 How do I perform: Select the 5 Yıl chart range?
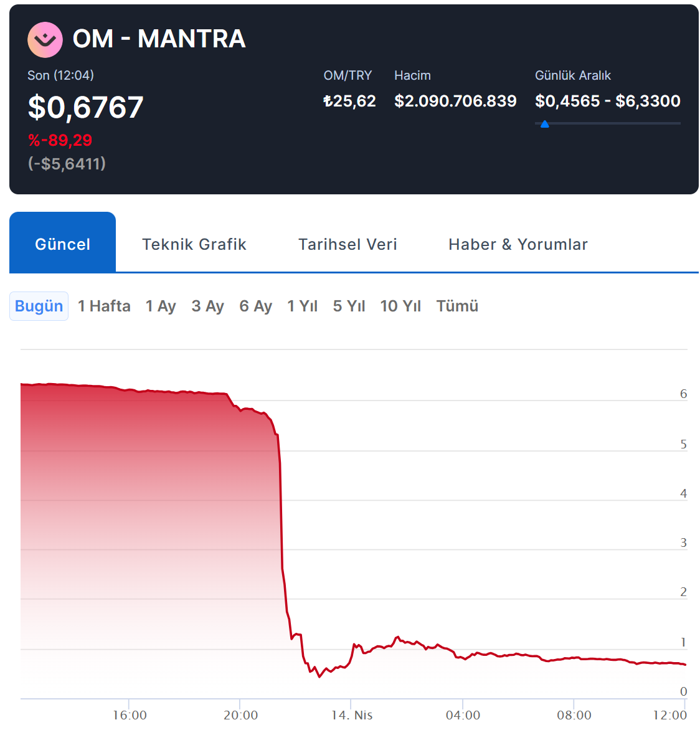349,306
